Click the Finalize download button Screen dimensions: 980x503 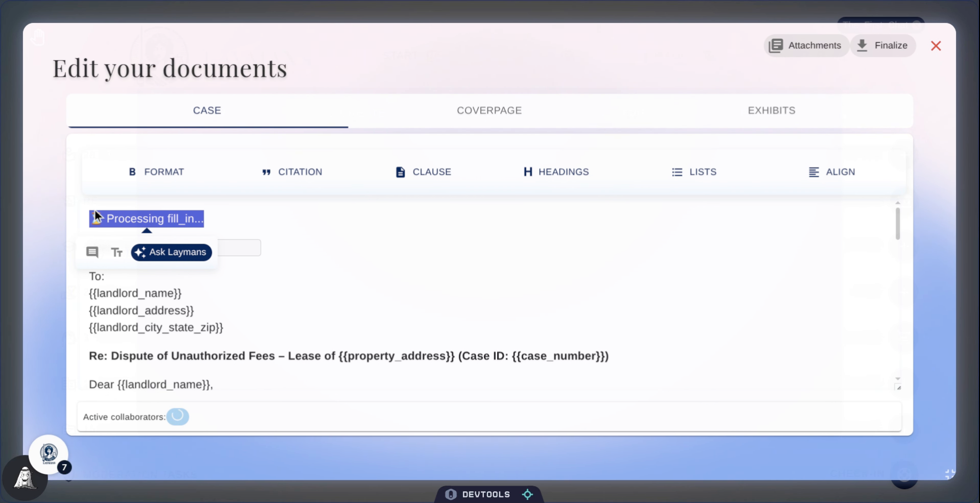[883, 45]
